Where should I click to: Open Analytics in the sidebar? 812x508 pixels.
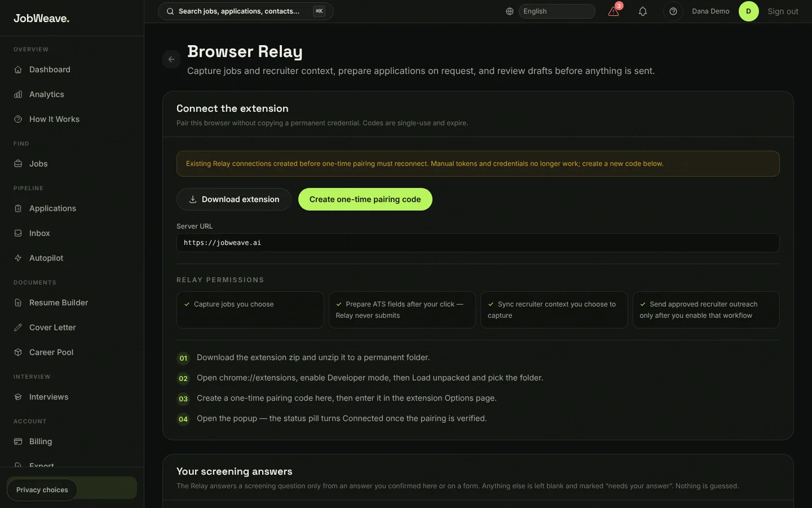pyautogui.click(x=72, y=94)
